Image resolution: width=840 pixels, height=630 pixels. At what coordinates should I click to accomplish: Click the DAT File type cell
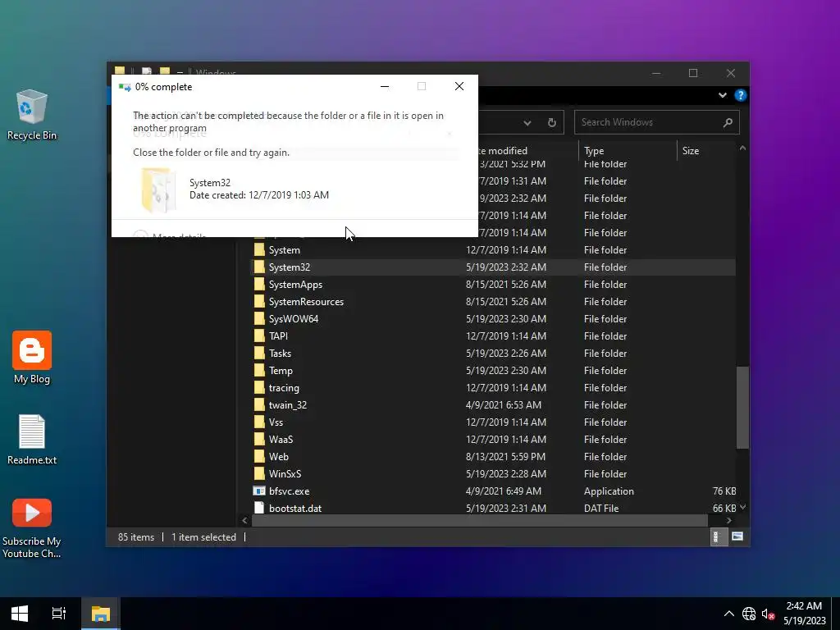point(601,509)
